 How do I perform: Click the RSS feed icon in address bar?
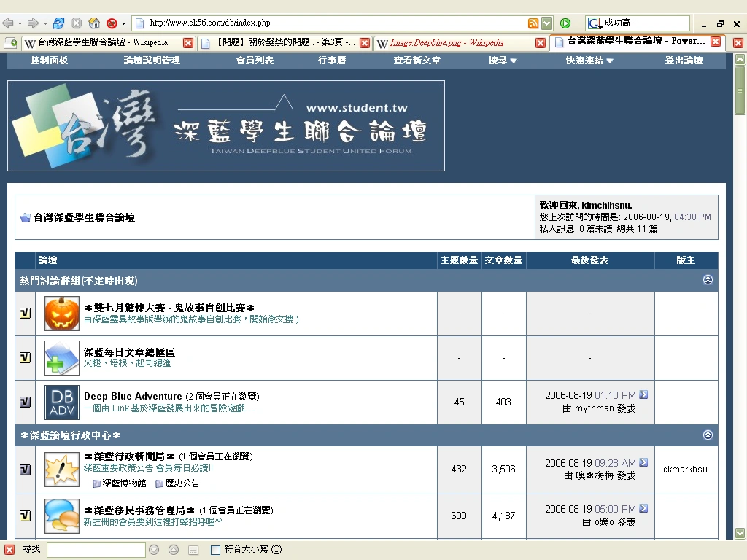(x=533, y=23)
